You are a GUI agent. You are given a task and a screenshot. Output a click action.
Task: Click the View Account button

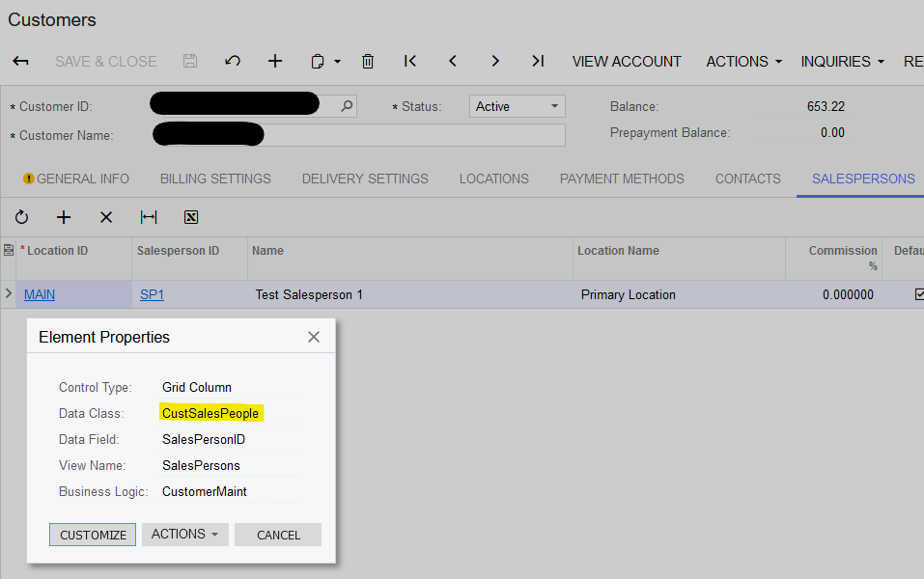click(627, 61)
